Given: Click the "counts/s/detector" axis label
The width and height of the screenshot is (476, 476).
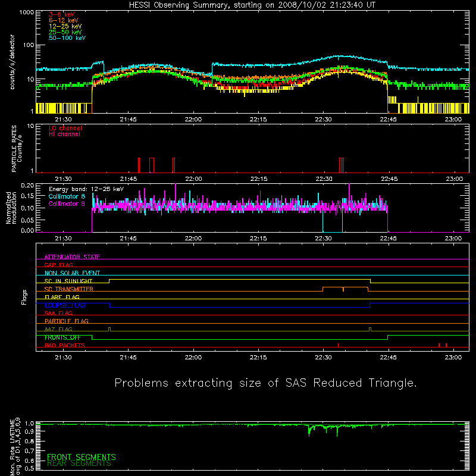Looking at the screenshot, I should (x=12, y=62).
